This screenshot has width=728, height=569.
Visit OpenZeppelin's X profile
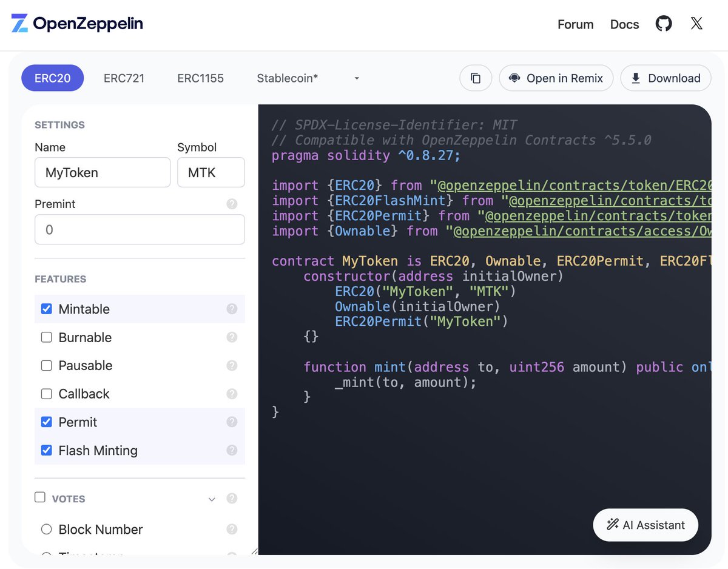(696, 24)
